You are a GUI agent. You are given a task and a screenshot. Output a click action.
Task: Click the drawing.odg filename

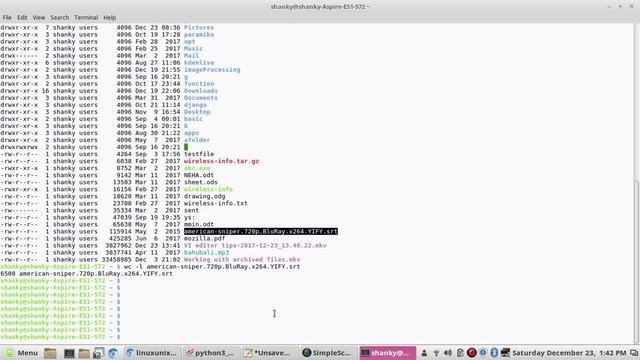pyautogui.click(x=204, y=196)
